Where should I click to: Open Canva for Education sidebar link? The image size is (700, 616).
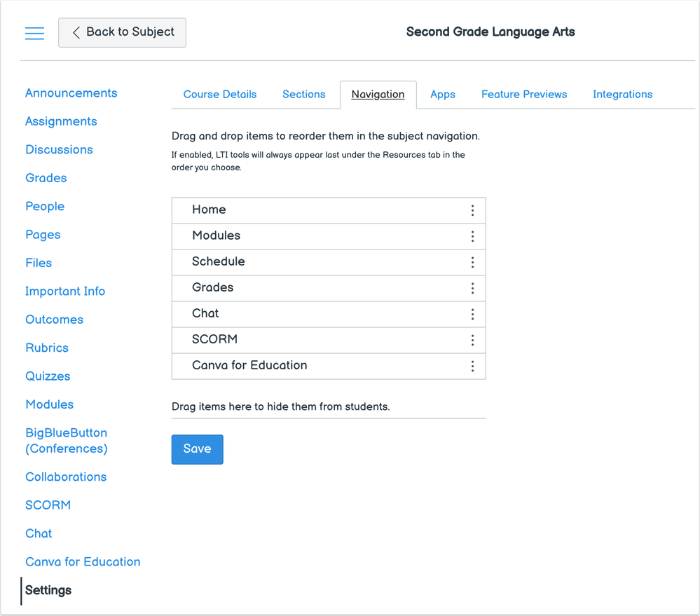click(x=83, y=562)
